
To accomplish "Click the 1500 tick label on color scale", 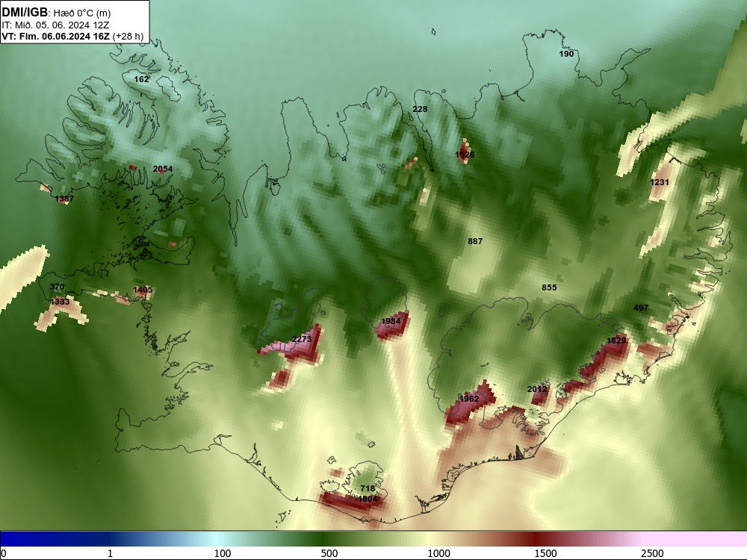I will click(545, 553).
